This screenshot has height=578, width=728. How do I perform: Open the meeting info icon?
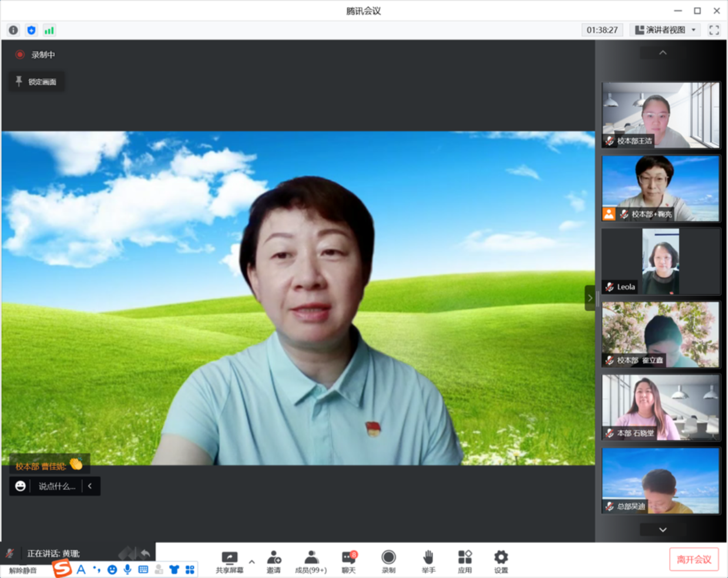(13, 30)
